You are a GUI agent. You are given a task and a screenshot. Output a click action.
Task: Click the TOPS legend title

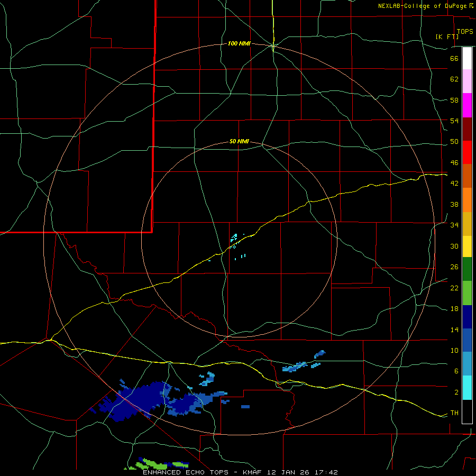point(465,32)
